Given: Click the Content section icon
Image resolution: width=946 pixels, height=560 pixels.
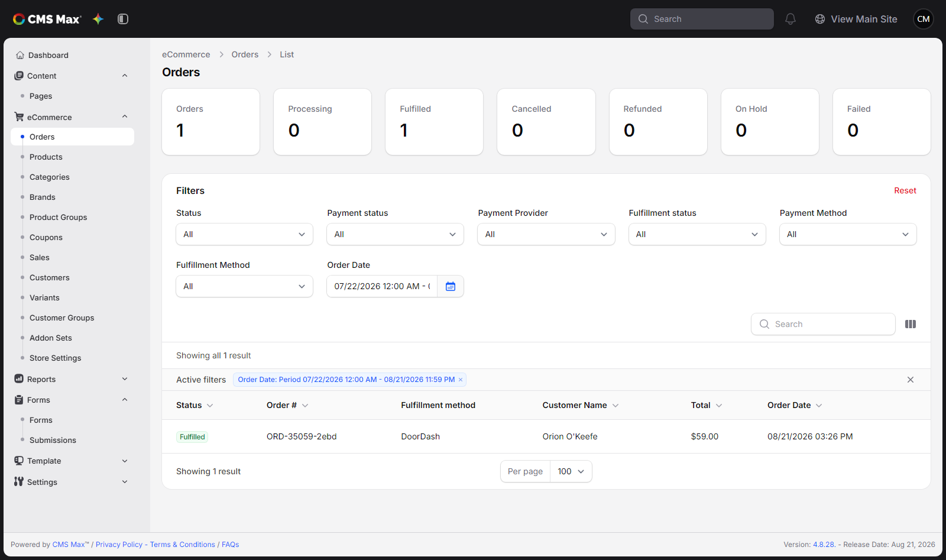Looking at the screenshot, I should click(x=19, y=76).
